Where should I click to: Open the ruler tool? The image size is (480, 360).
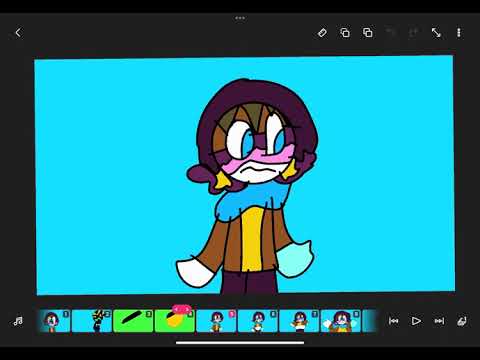point(322,33)
